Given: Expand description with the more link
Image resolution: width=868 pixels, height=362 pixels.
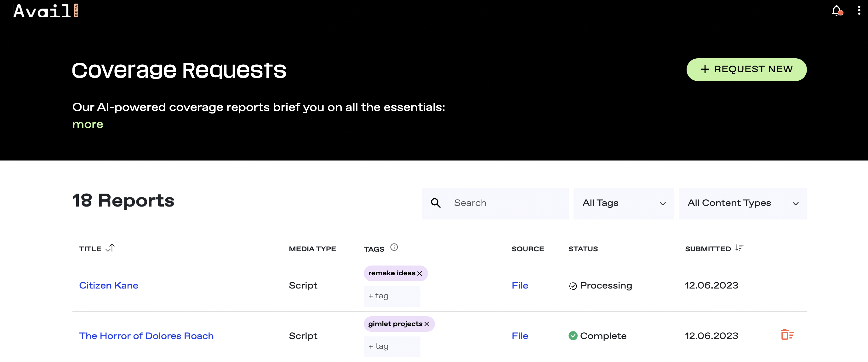Looking at the screenshot, I should 88,125.
